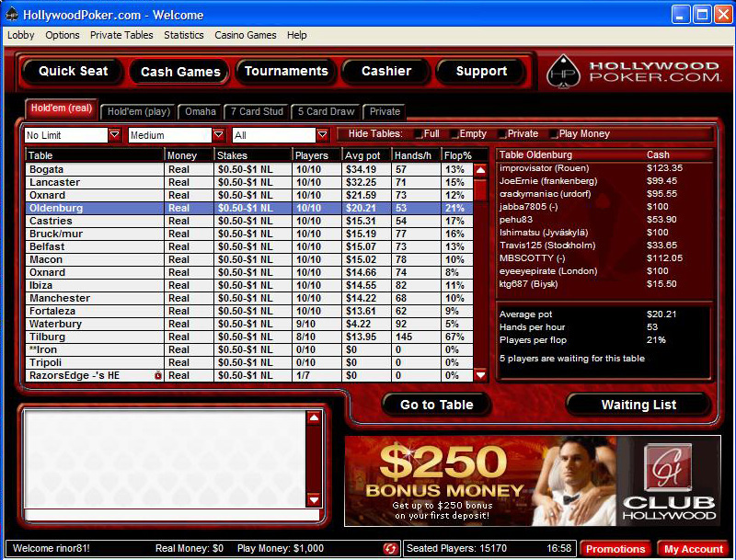Select the Tilburg table row
Viewport: 736px width, 560px height.
(249, 337)
